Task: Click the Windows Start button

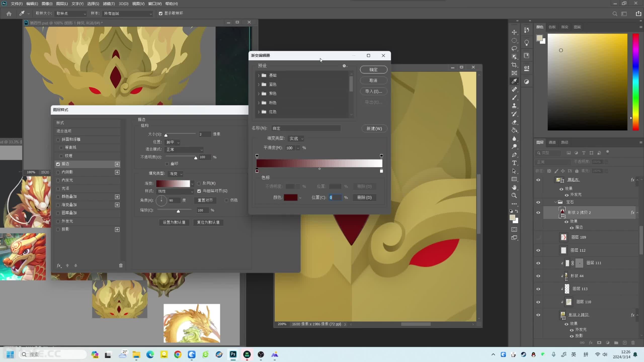Action: click(10, 354)
